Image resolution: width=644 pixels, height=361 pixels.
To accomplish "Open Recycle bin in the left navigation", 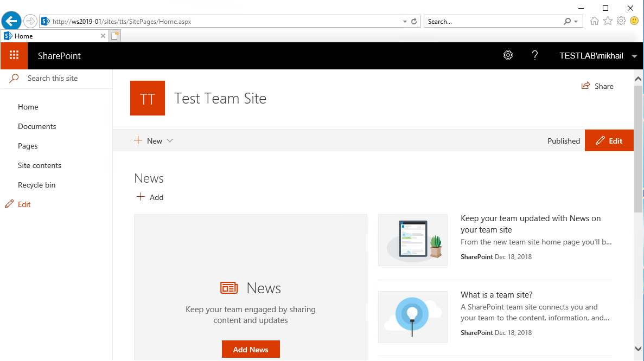I will pyautogui.click(x=36, y=185).
